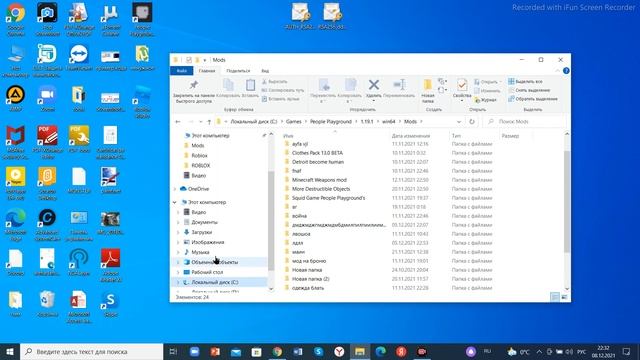Switch to Поделиться ribbon tab
640x360 pixels.
click(238, 71)
